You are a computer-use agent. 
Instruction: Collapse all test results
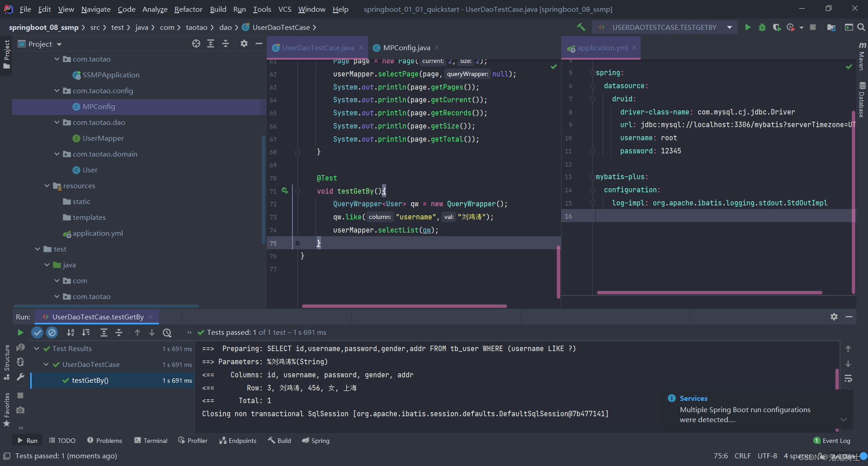[x=119, y=333]
